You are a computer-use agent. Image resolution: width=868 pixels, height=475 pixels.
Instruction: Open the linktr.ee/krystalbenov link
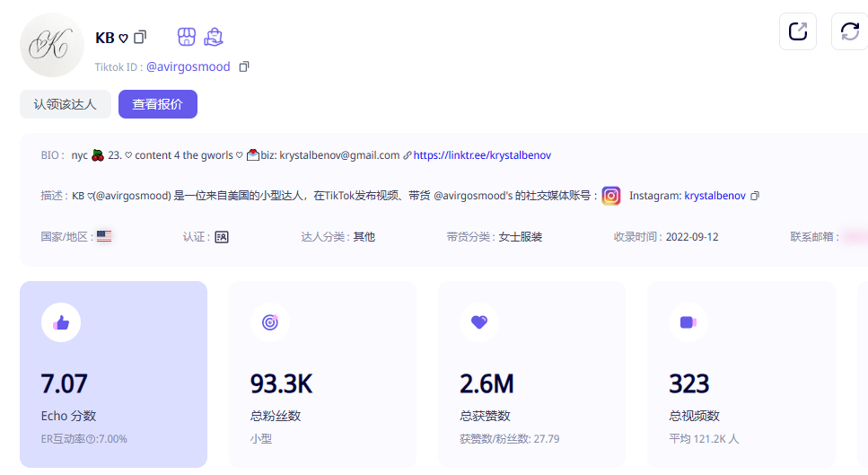pyautogui.click(x=482, y=155)
